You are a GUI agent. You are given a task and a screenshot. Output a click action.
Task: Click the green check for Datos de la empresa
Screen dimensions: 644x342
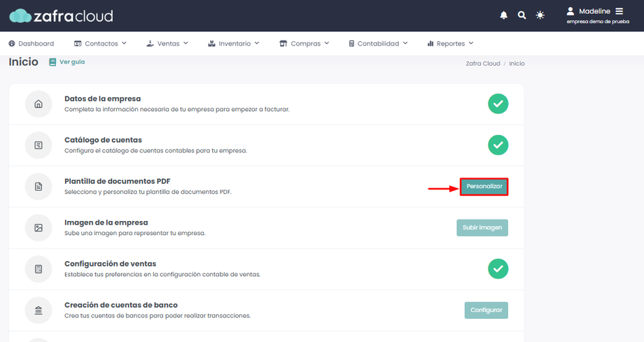click(x=498, y=104)
